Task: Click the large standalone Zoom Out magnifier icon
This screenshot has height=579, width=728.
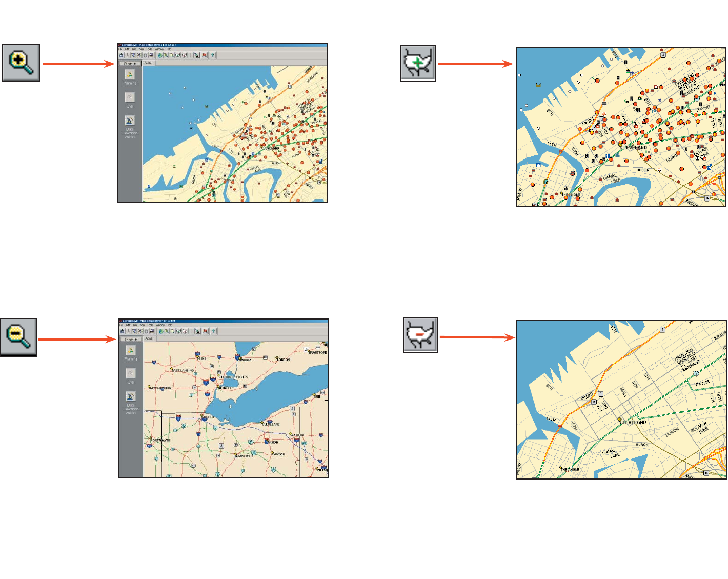Action: pyautogui.click(x=18, y=337)
